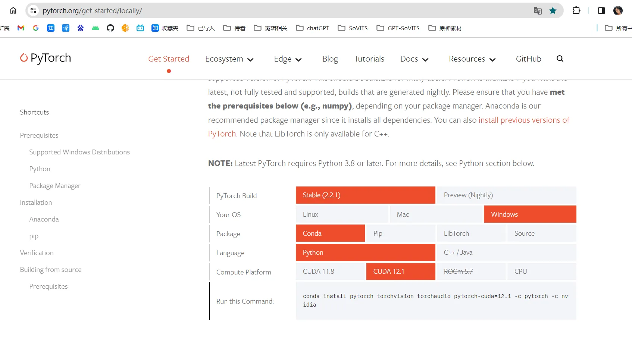Open the 收藏夹 bookmark
Screen dimensions: 632x364
(165, 28)
